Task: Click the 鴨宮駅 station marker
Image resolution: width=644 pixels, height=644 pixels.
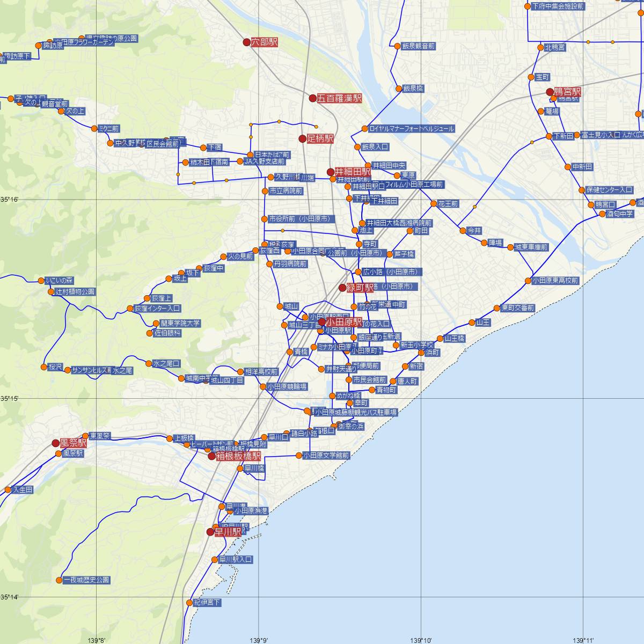Action: point(550,92)
